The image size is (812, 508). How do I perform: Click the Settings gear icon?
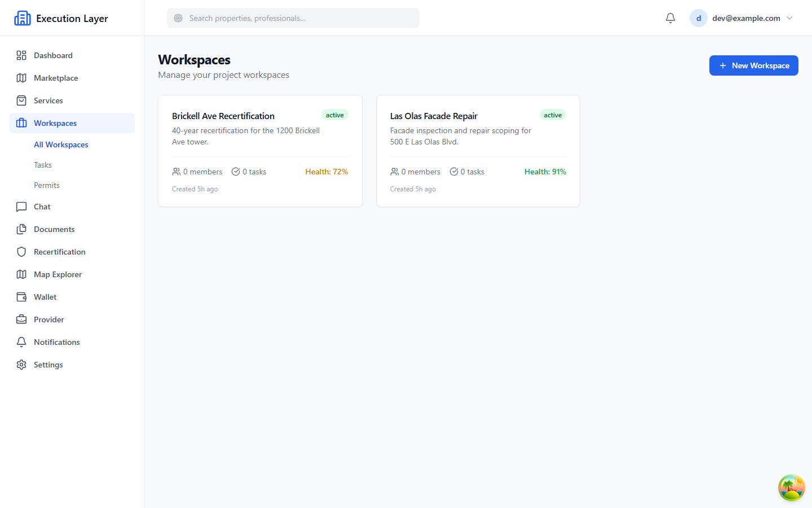(21, 365)
